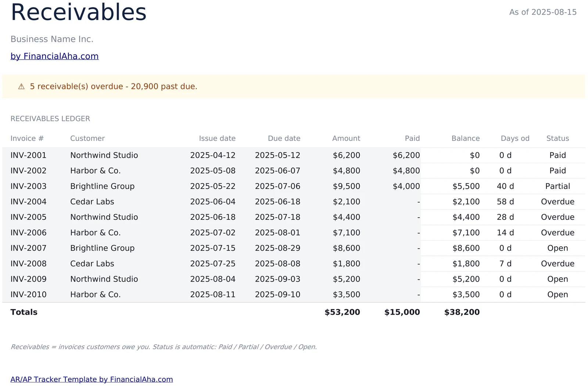Click the 58 d days overdue cell

505,201
